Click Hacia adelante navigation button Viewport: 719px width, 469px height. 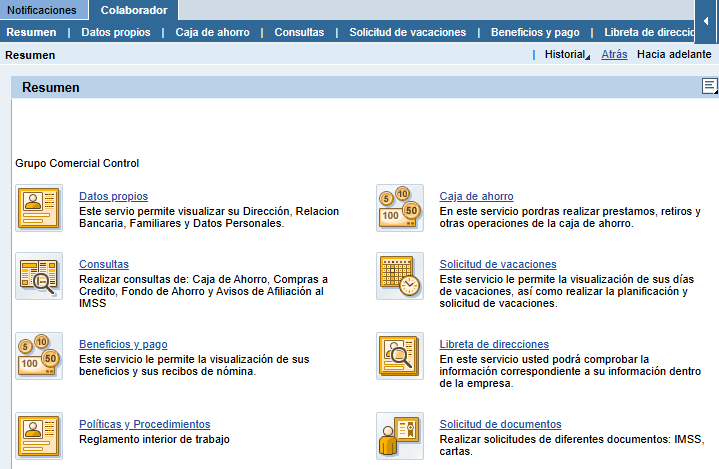pyautogui.click(x=674, y=55)
